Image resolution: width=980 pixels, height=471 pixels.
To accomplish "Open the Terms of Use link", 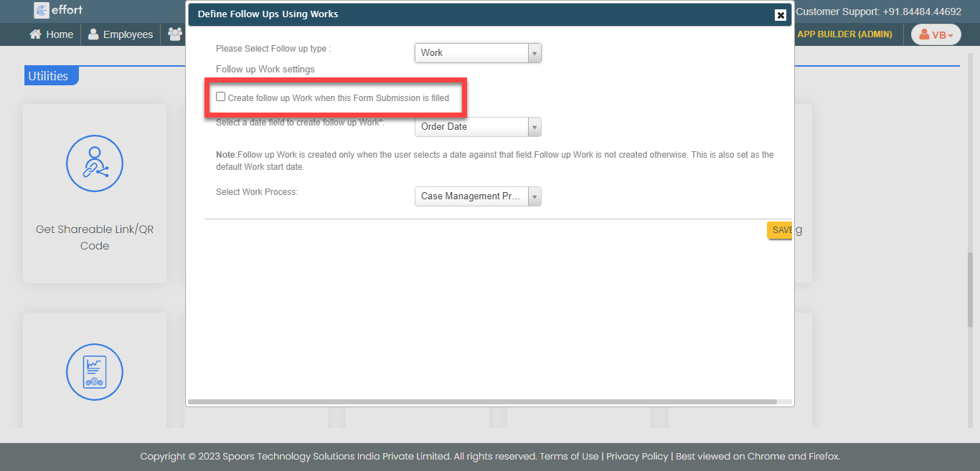I will [569, 456].
